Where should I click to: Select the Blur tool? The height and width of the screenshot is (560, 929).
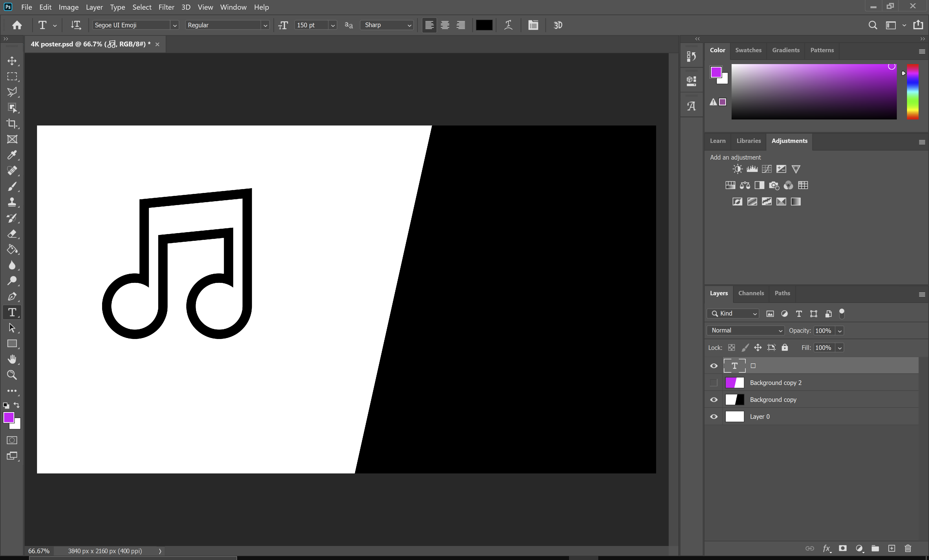12,265
